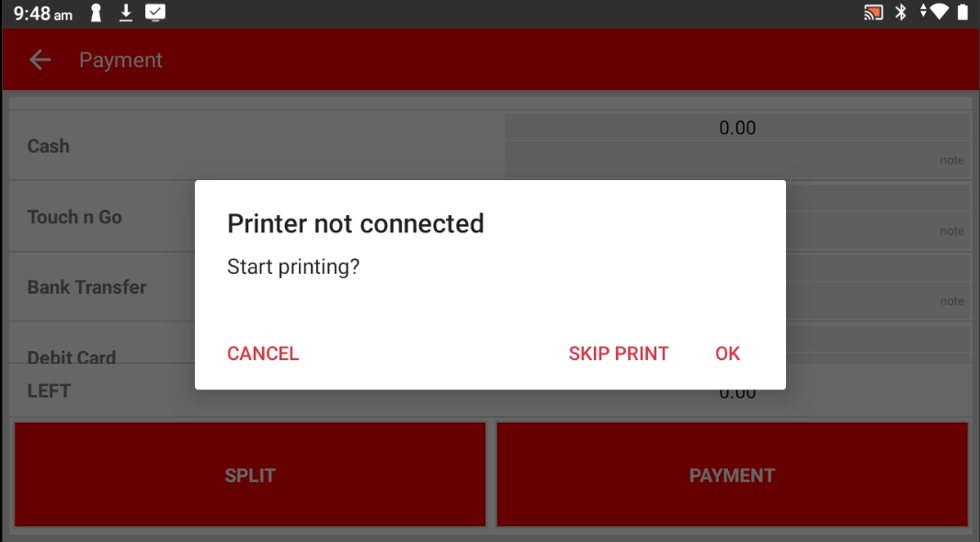Select the Touch n Go note field
Image resolution: width=980 pixels, height=542 pixels.
click(x=878, y=231)
